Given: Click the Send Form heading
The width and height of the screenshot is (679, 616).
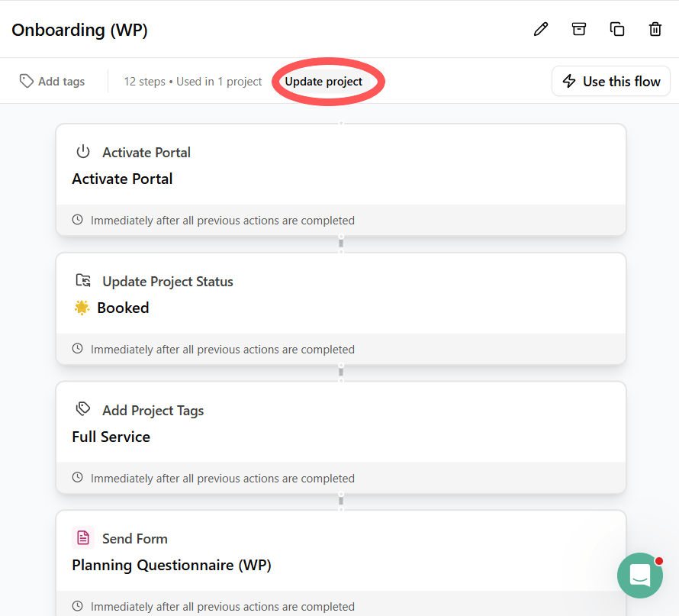Looking at the screenshot, I should pyautogui.click(x=135, y=539).
